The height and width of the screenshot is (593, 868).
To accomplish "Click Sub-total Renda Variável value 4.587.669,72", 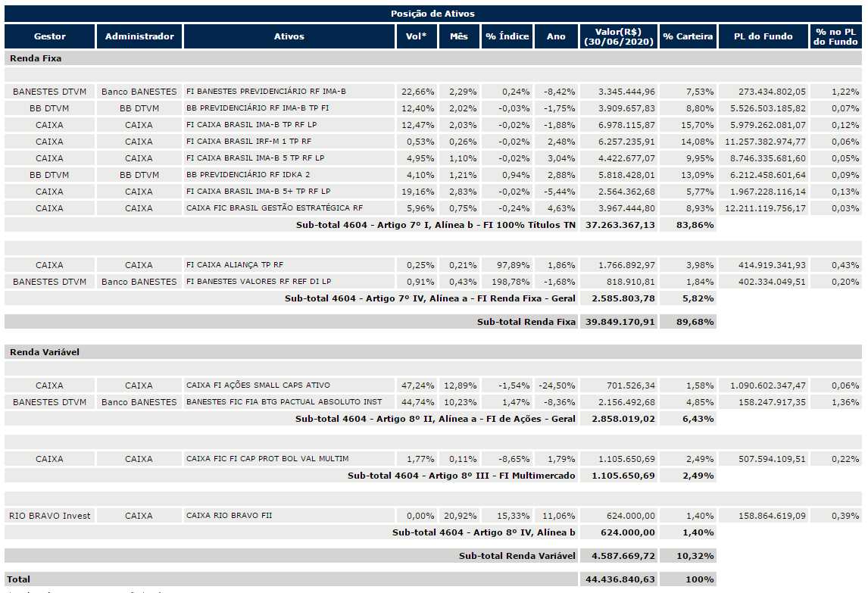I will (x=623, y=556).
